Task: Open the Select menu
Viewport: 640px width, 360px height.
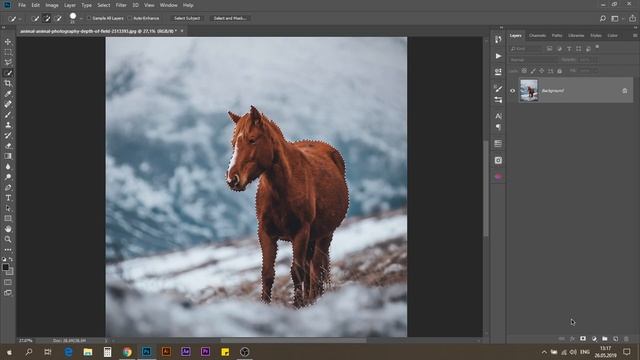Action: [x=104, y=5]
